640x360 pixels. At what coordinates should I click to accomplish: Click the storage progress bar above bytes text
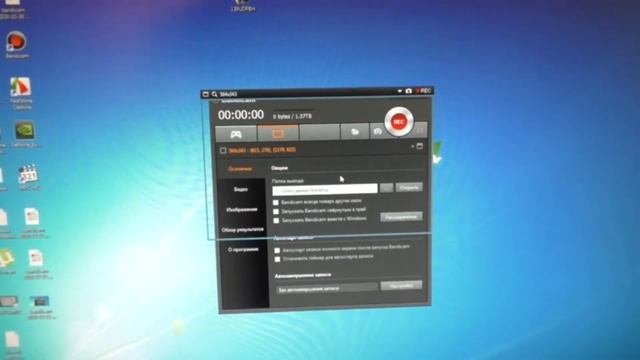(293, 109)
